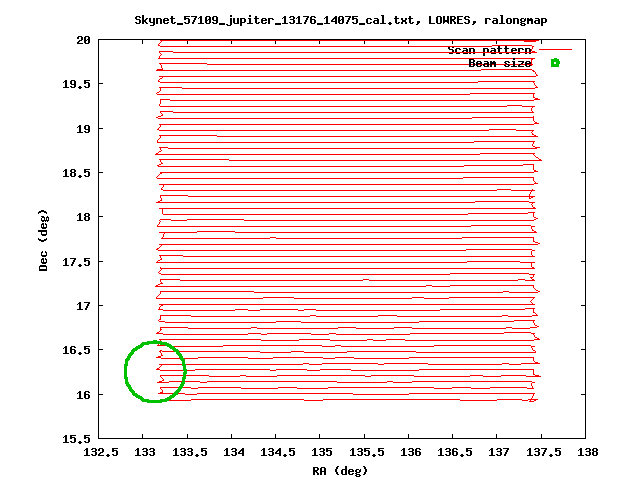Click the RA tick label 133.5

click(x=189, y=452)
